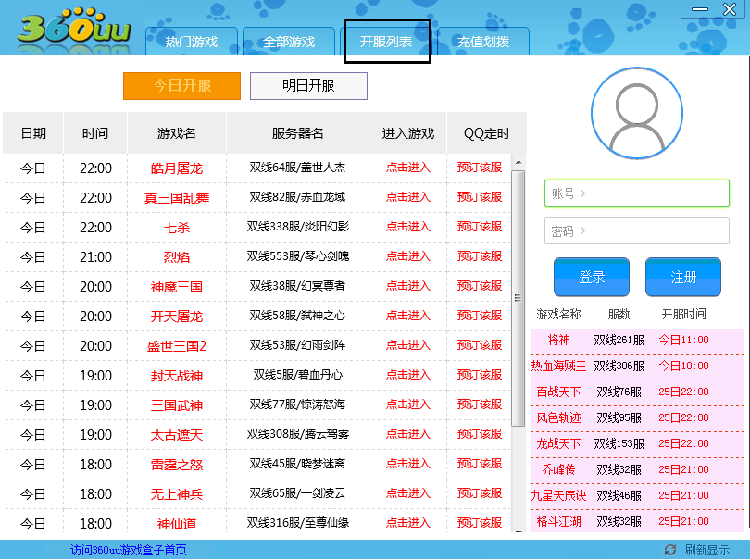750x560 pixels.
Task: Click 百战天下 in side list
Action: 558,392
